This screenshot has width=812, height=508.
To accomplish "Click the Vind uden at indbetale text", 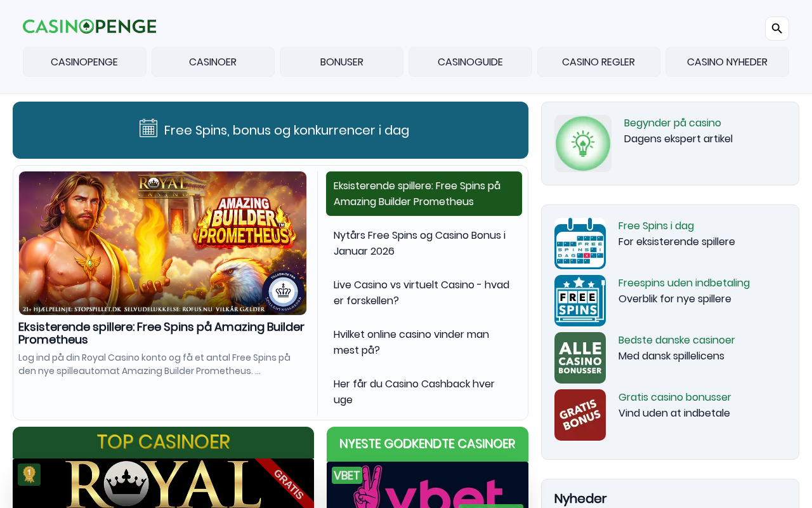I will tap(674, 413).
